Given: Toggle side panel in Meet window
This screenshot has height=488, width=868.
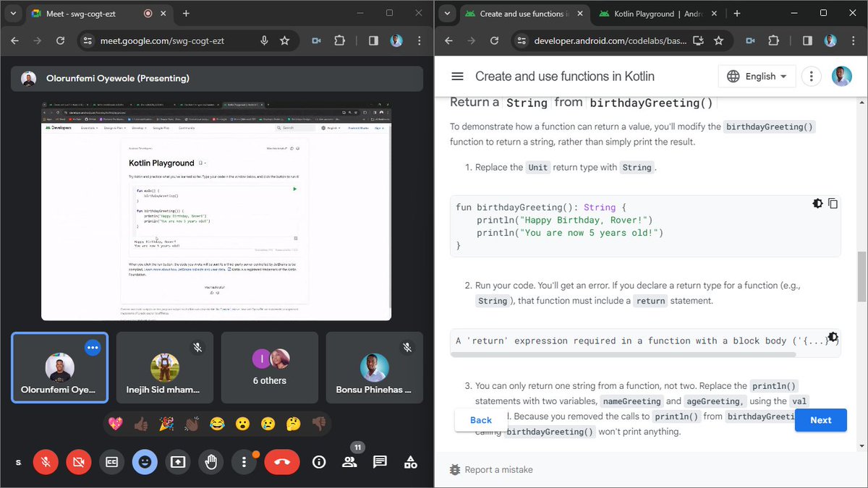Looking at the screenshot, I should (373, 40).
